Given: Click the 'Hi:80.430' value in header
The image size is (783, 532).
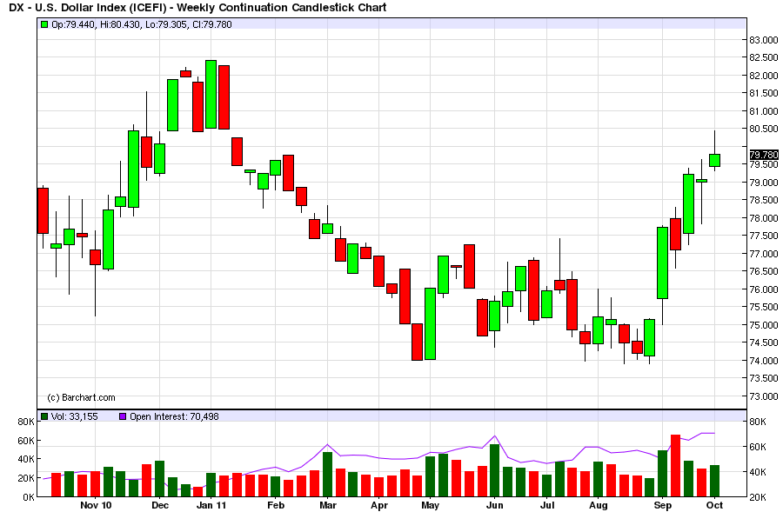Looking at the screenshot, I should click(120, 24).
